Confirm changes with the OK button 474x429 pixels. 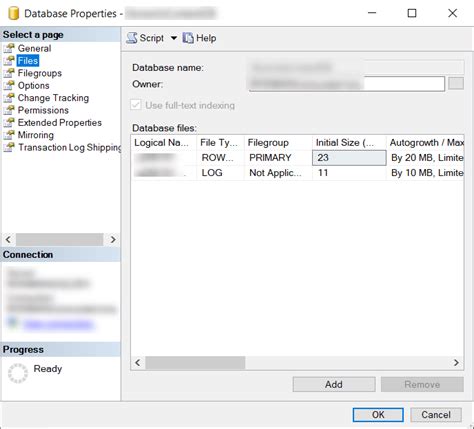click(378, 415)
